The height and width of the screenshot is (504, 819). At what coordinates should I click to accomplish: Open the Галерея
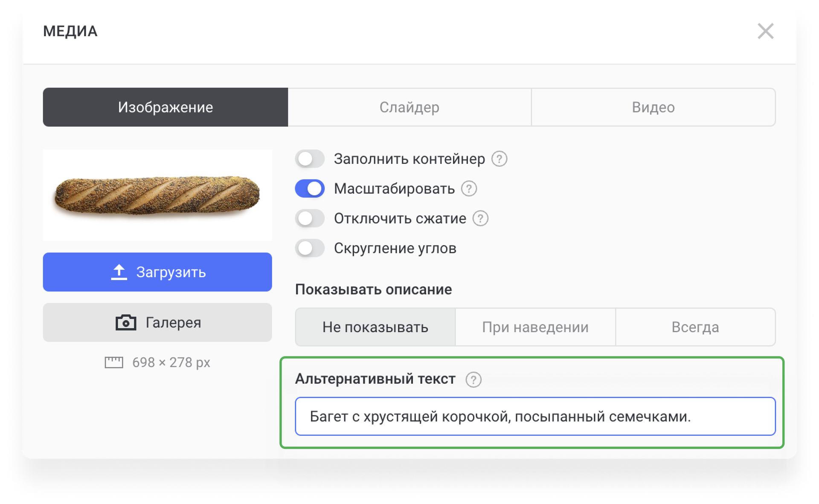tap(157, 322)
